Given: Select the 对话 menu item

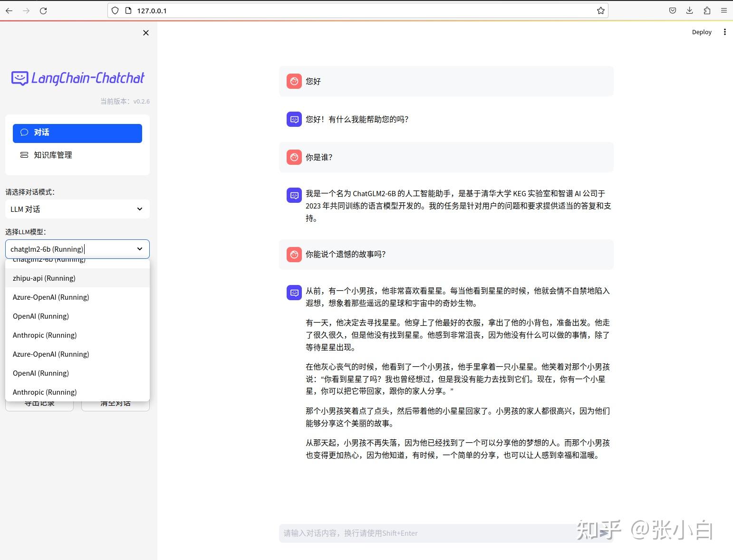Looking at the screenshot, I should [77, 133].
